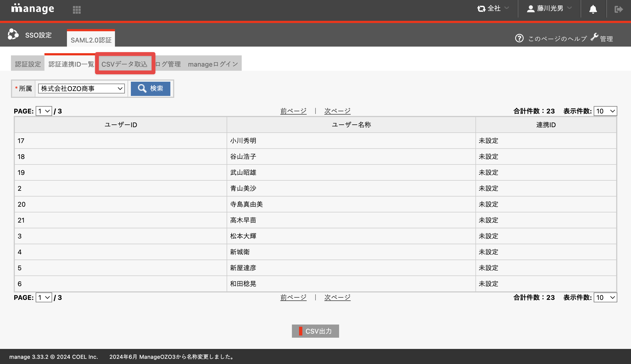Click user name 武山昭雄
631x364 pixels.
tap(243, 172)
